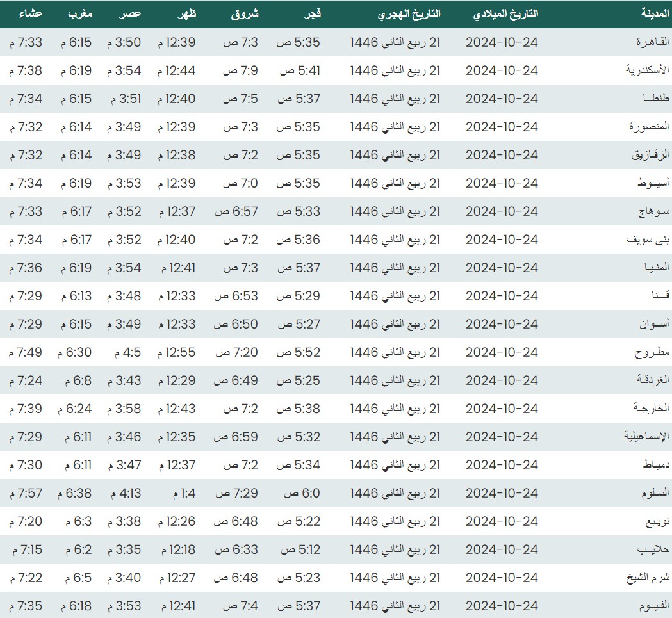
Task: Click السلوم Isha time 7:57 م
Action: [26, 493]
